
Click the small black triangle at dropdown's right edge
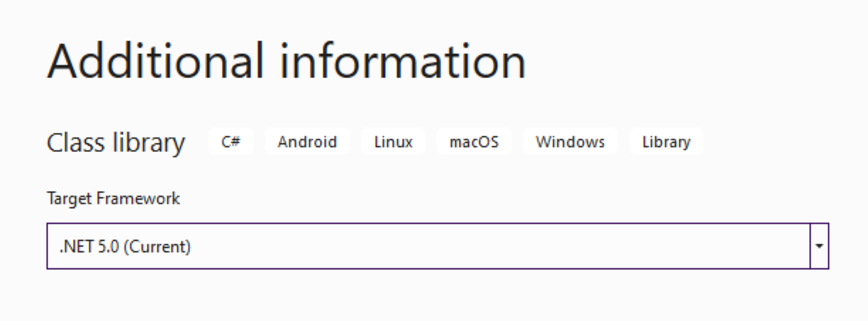pyautogui.click(x=820, y=246)
